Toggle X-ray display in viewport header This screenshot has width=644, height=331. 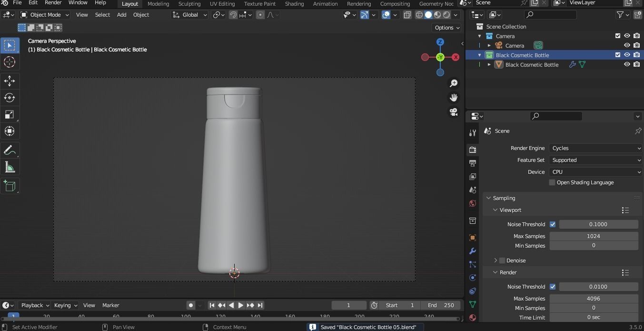pyautogui.click(x=407, y=15)
